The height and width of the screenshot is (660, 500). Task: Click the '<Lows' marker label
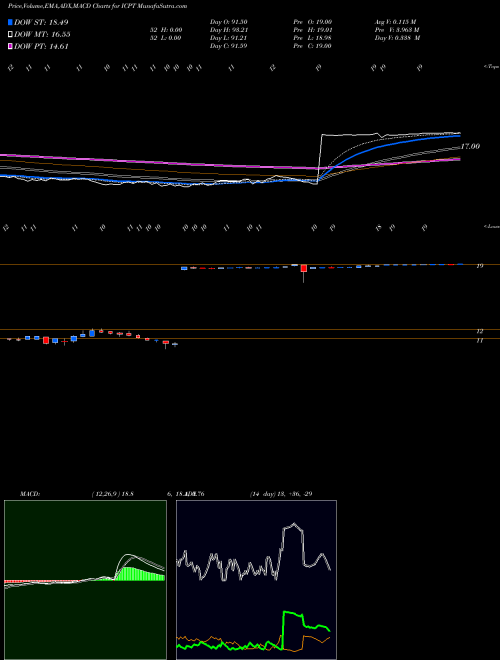click(492, 226)
